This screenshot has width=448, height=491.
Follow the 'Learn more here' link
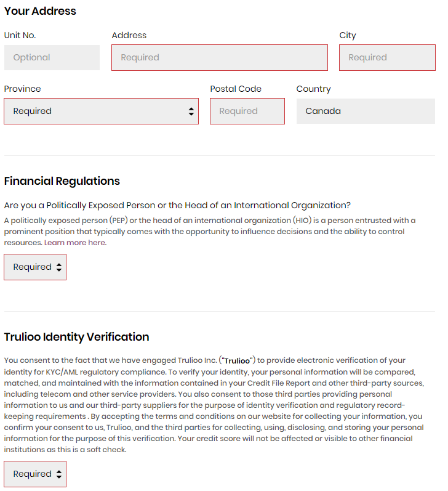(x=74, y=243)
